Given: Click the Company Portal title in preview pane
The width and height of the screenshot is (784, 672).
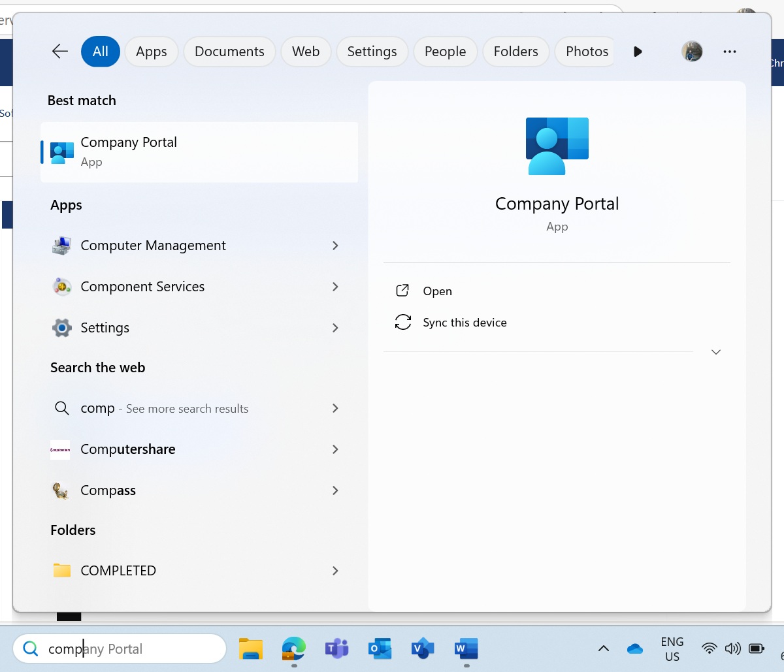Looking at the screenshot, I should click(557, 204).
